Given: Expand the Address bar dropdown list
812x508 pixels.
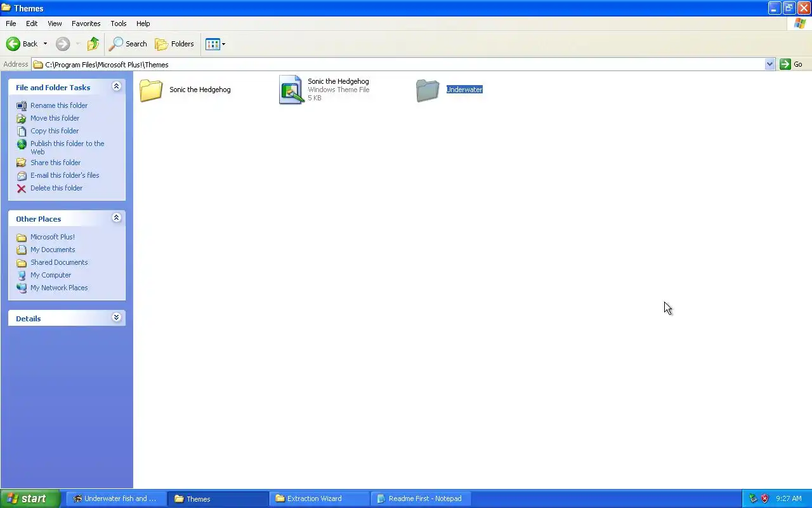Looking at the screenshot, I should click(769, 64).
